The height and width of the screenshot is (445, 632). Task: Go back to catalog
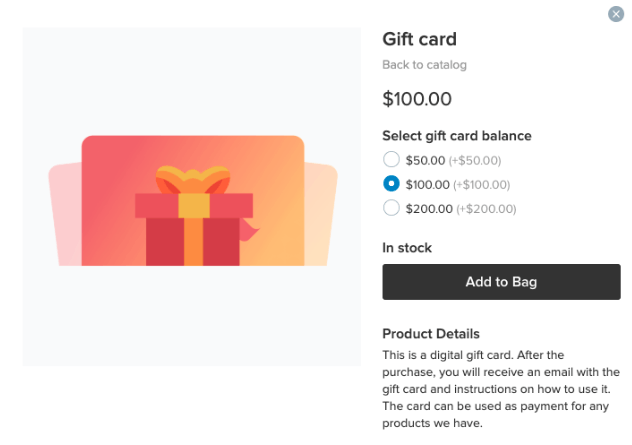pyautogui.click(x=424, y=65)
